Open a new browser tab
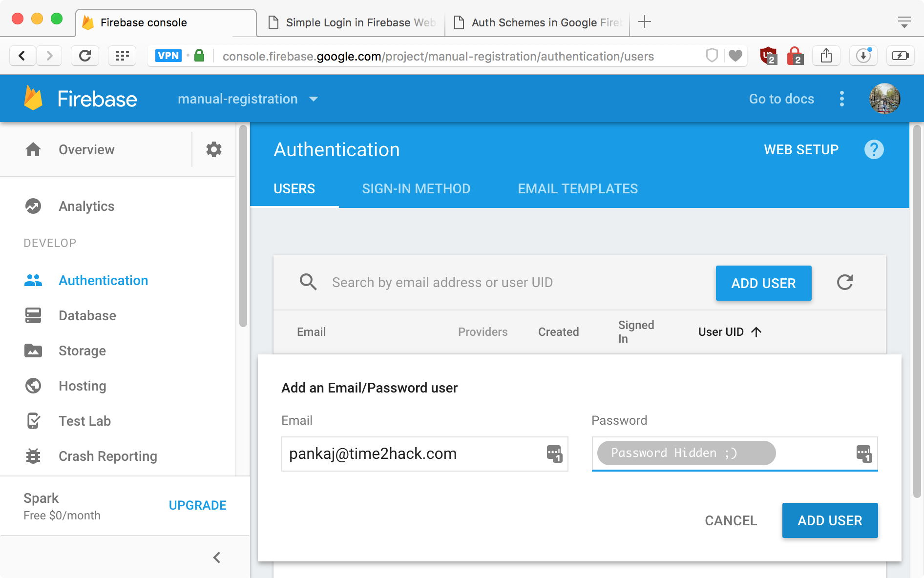The height and width of the screenshot is (578, 924). [645, 21]
